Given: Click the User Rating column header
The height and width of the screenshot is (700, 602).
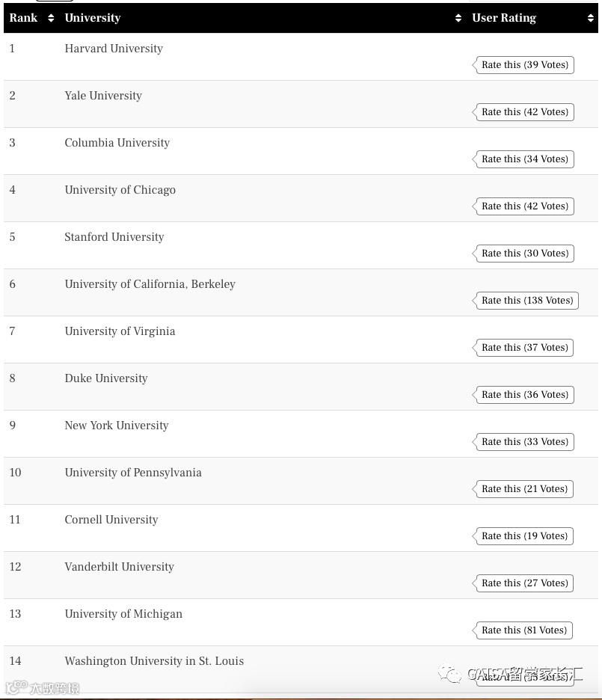Looking at the screenshot, I should pyautogui.click(x=504, y=18).
